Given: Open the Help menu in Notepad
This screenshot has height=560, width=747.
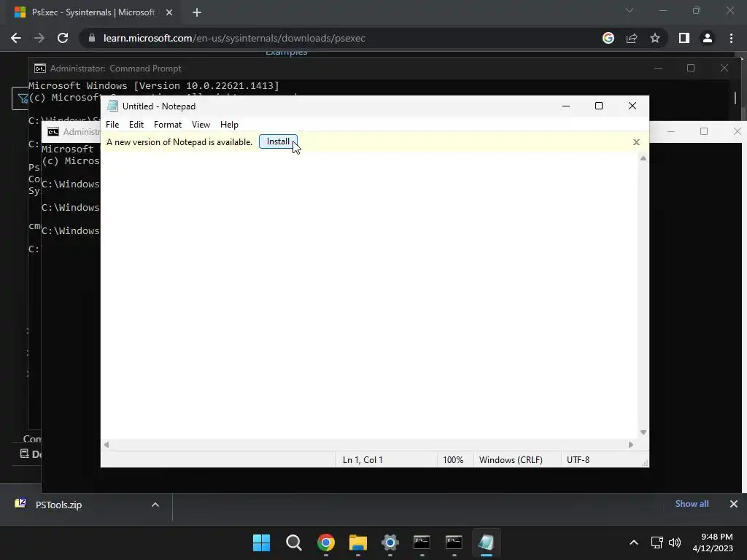Looking at the screenshot, I should [229, 124].
